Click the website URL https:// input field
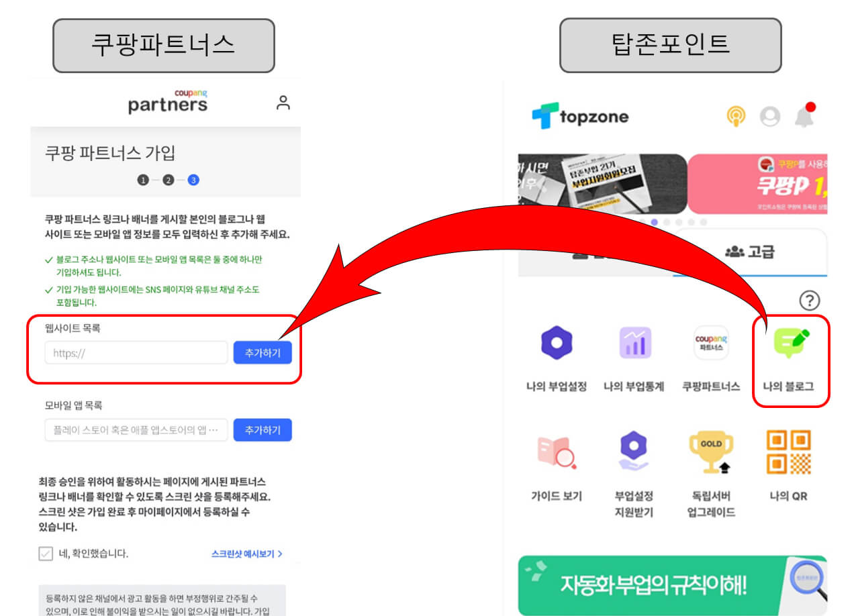 [136, 353]
